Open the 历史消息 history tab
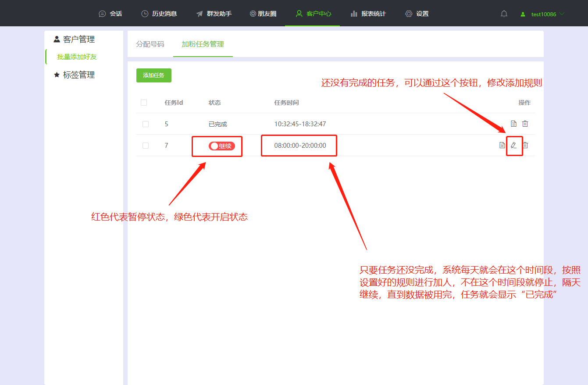 pos(159,14)
